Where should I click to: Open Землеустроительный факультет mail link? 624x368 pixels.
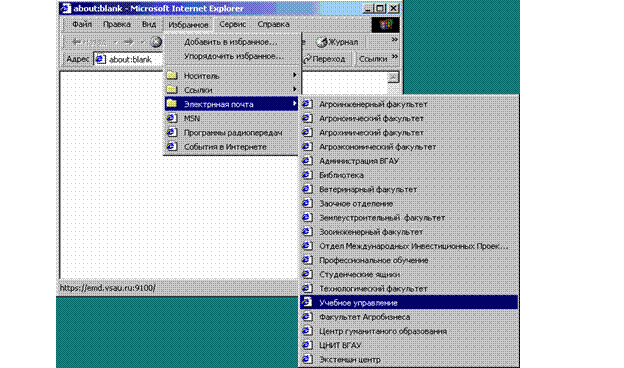pyautogui.click(x=409, y=218)
